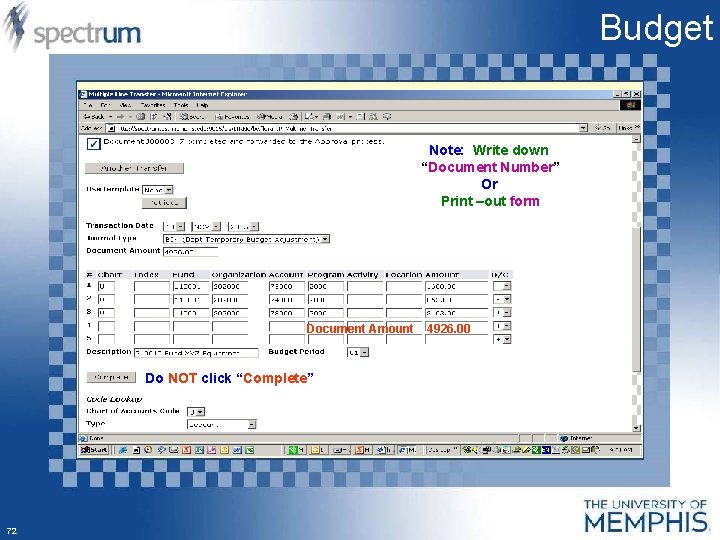Viewport: 720px width, 540px height.
Task: Click the Mail icon in the browser toolbar
Action: (311, 117)
